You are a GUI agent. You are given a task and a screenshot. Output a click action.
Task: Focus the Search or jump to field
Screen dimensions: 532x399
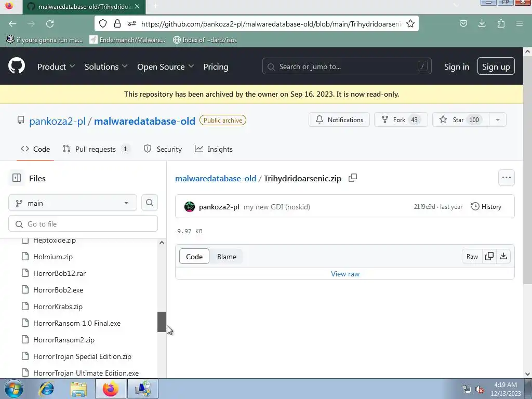[x=347, y=66]
